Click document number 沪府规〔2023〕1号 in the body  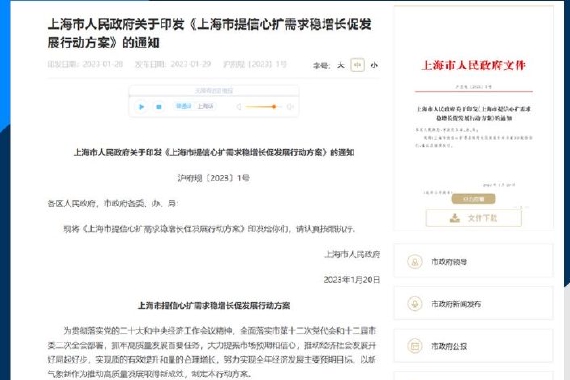pyautogui.click(x=214, y=178)
